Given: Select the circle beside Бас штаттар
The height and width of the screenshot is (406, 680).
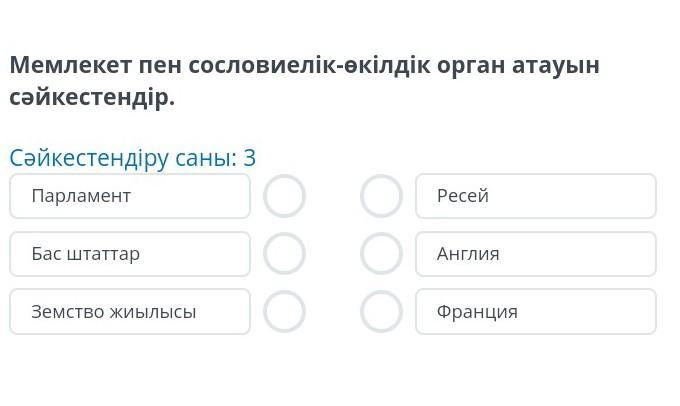Looking at the screenshot, I should [x=284, y=254].
